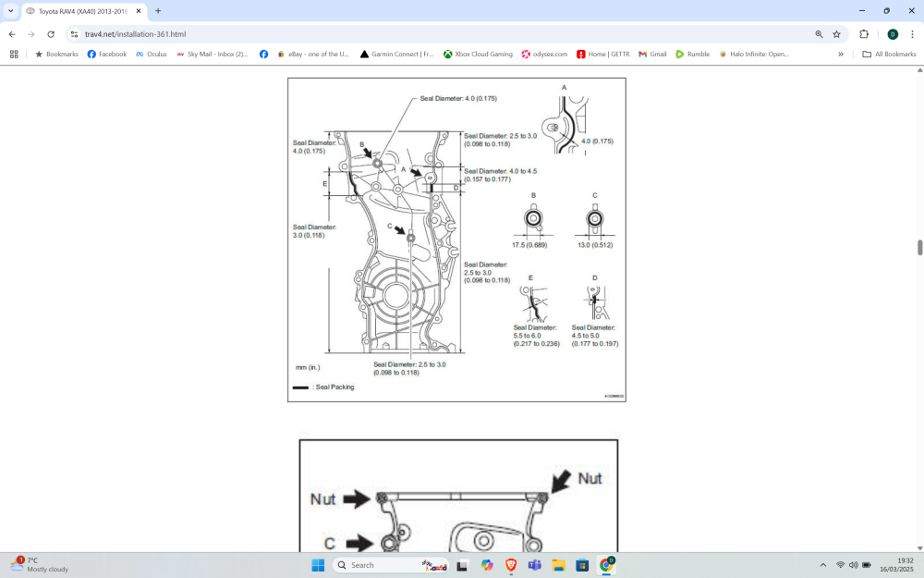The image size is (924, 578).
Task: Open the Gmail bookmark
Action: tap(652, 54)
